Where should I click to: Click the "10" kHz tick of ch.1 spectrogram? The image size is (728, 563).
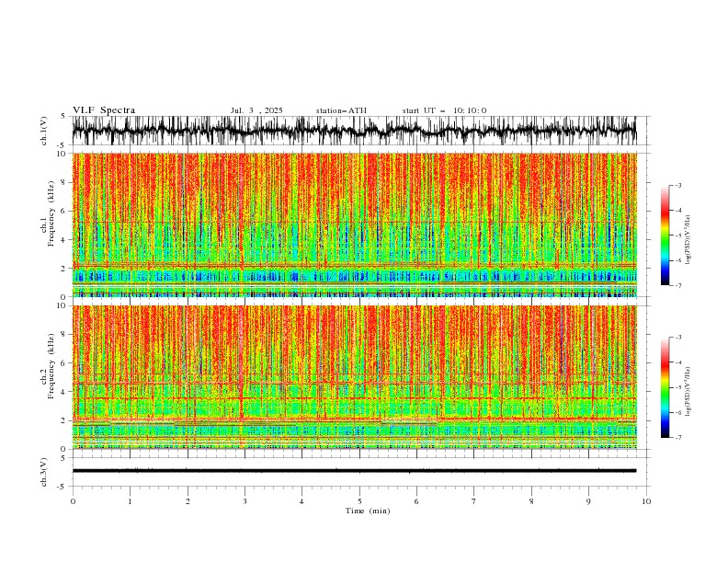point(62,154)
